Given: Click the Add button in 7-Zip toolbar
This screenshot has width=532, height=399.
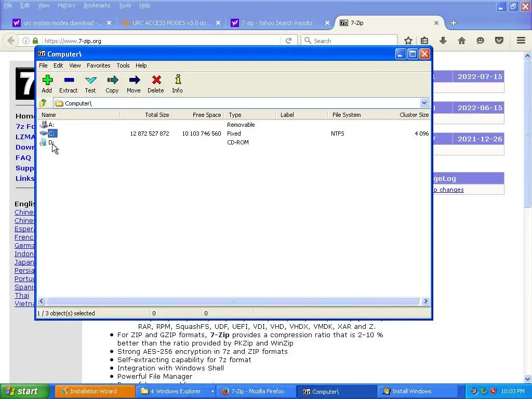Looking at the screenshot, I should (x=47, y=84).
